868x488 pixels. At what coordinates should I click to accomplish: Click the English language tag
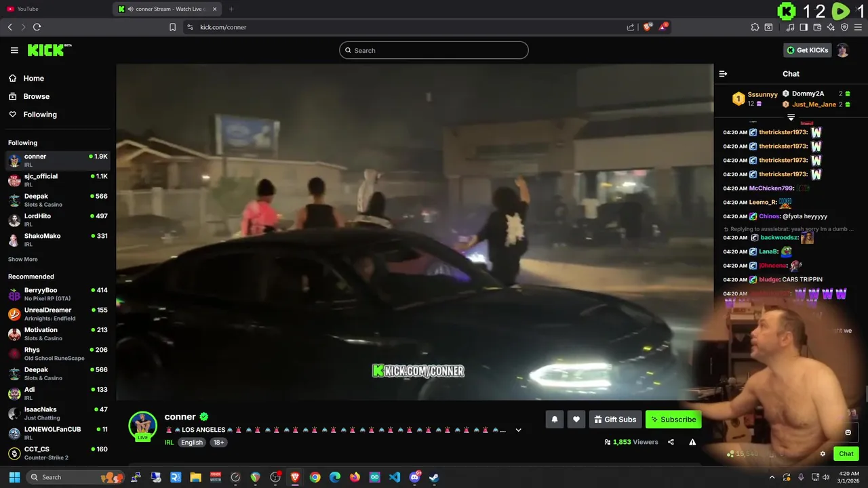[192, 442]
